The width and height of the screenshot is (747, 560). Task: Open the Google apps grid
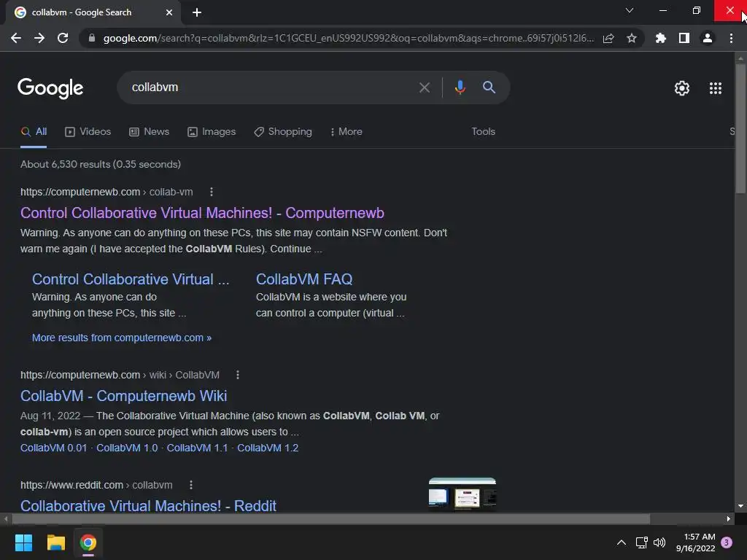pyautogui.click(x=716, y=88)
